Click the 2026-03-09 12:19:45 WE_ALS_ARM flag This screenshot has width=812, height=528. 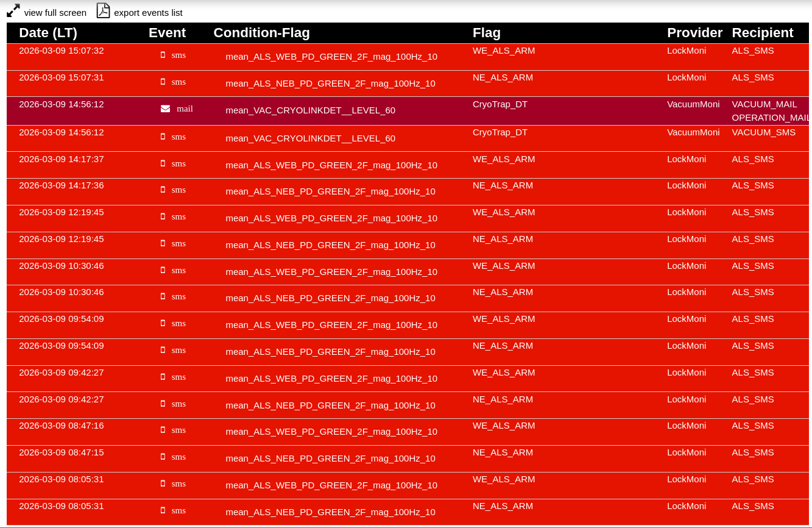(x=503, y=212)
